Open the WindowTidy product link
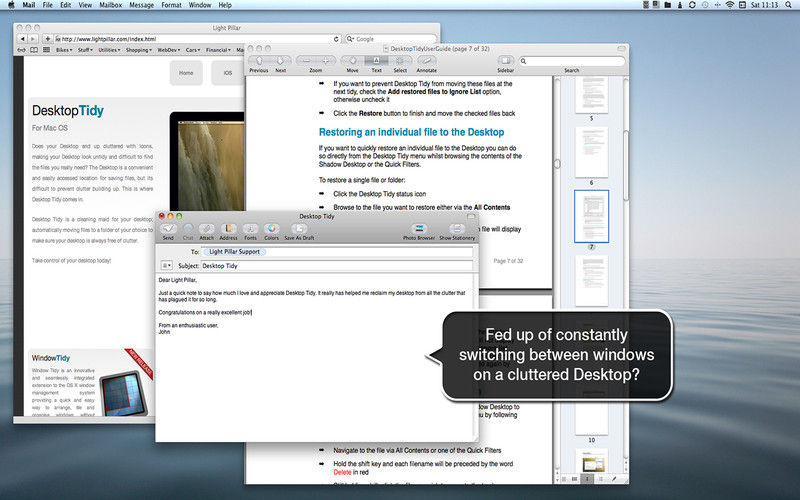Image resolution: width=800 pixels, height=500 pixels. [x=51, y=358]
